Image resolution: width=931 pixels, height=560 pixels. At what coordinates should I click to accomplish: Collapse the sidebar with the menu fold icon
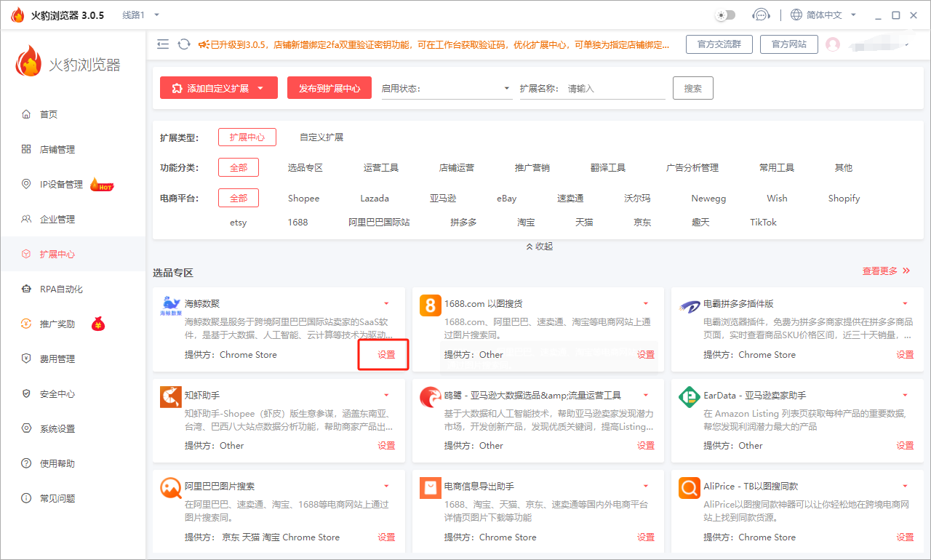pyautogui.click(x=163, y=44)
